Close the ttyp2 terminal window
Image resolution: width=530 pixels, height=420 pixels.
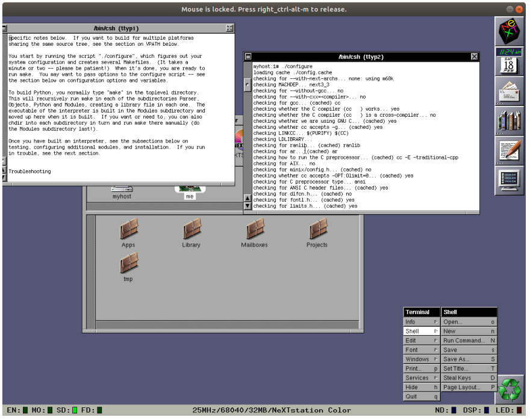click(475, 57)
